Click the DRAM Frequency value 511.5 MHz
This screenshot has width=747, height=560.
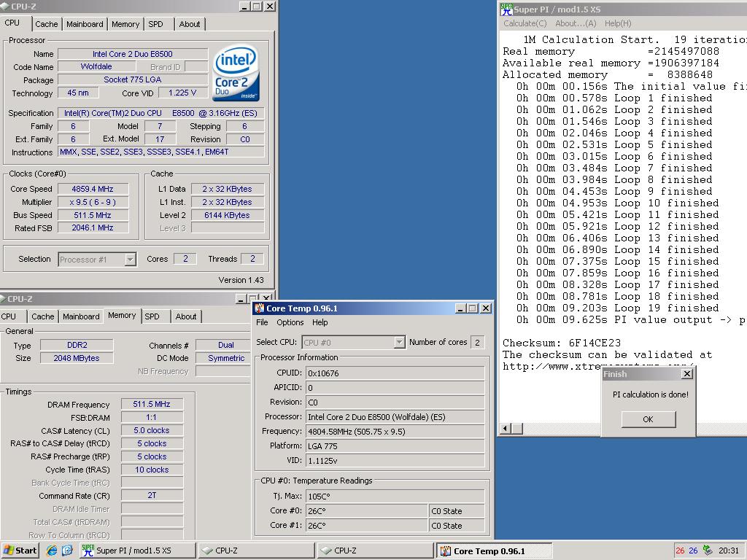[152, 404]
